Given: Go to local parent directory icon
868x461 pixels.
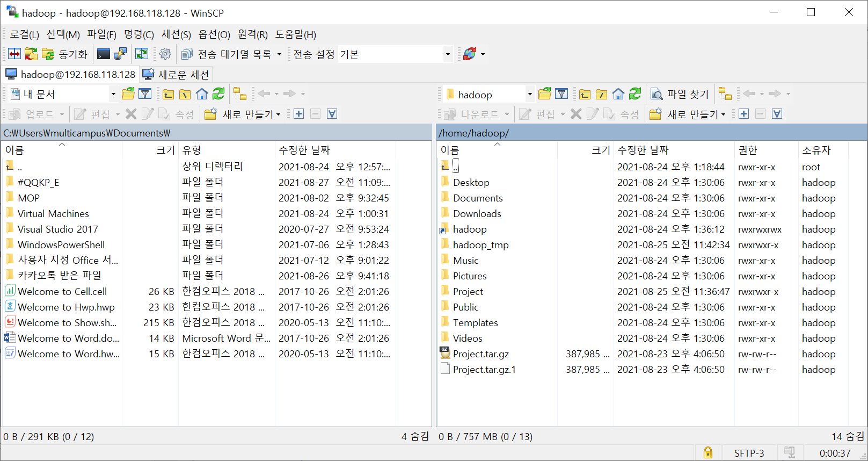Looking at the screenshot, I should click(168, 94).
